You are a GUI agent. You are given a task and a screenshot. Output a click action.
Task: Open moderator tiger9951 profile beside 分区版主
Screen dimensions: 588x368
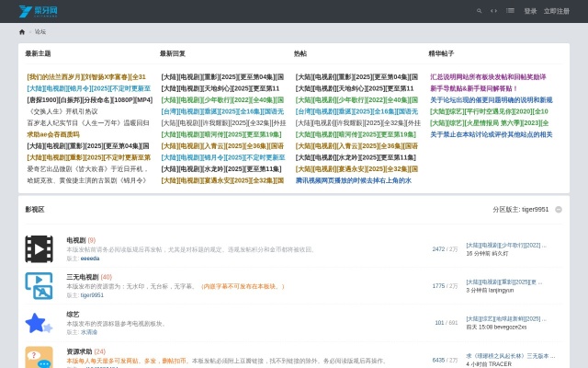(535, 209)
